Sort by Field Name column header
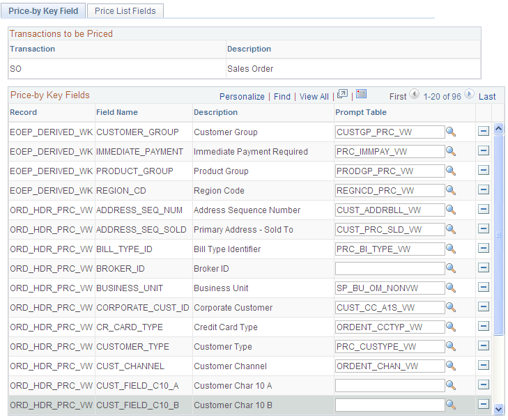Screen dimensions: 508x420 pyautogui.click(x=117, y=112)
